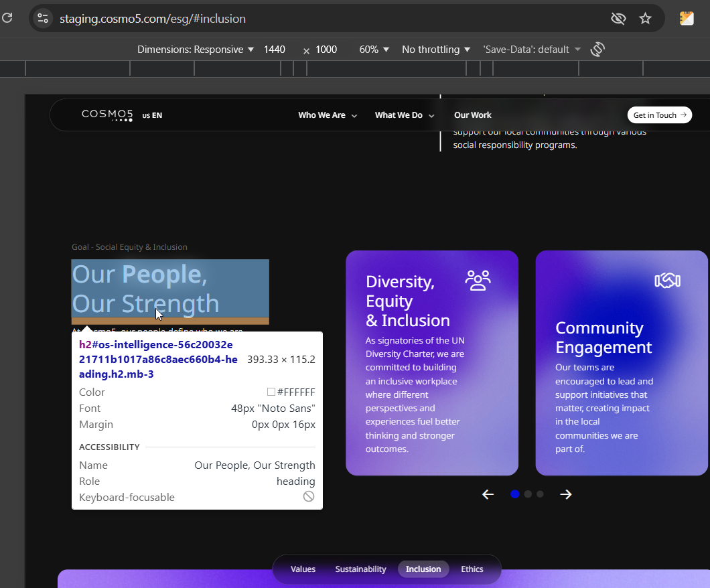
Task: Select the third carousel pagination dot
Action: 540,494
